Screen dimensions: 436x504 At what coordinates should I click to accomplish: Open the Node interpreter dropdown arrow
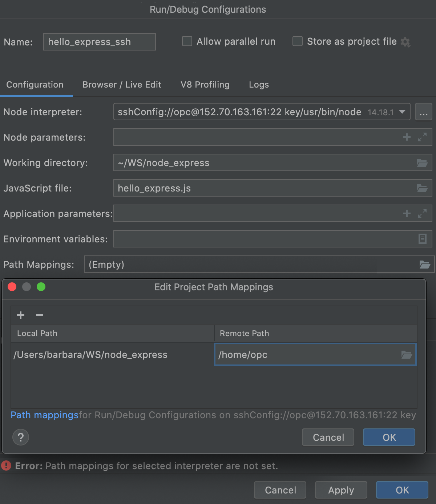coord(403,112)
